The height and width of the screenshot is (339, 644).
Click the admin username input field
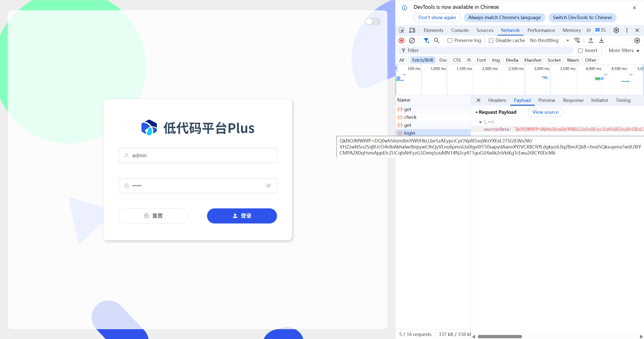[197, 156]
